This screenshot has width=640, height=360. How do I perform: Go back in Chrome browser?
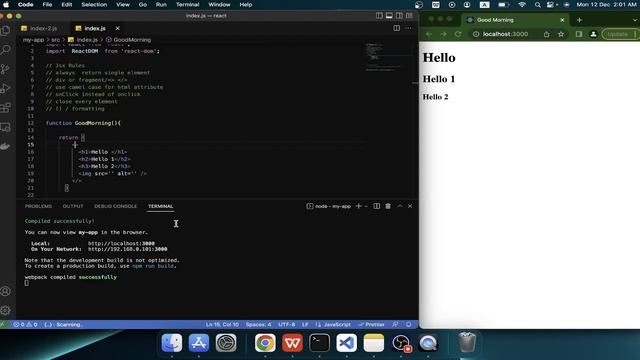[429, 34]
